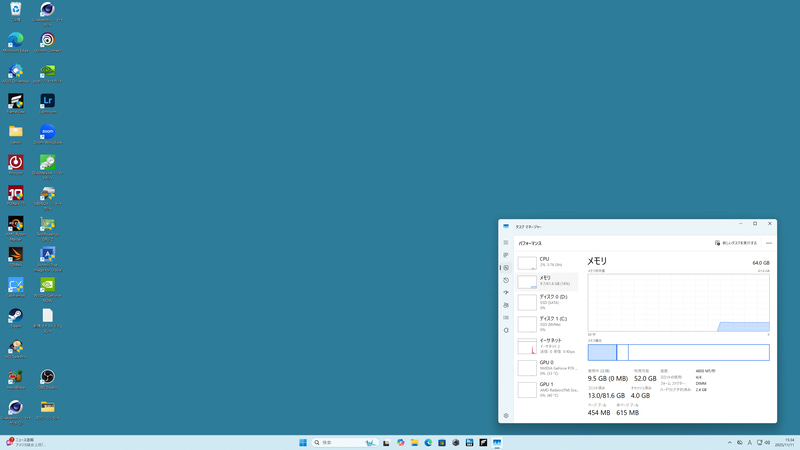Open the yellow bench folder on desktop

click(16, 134)
